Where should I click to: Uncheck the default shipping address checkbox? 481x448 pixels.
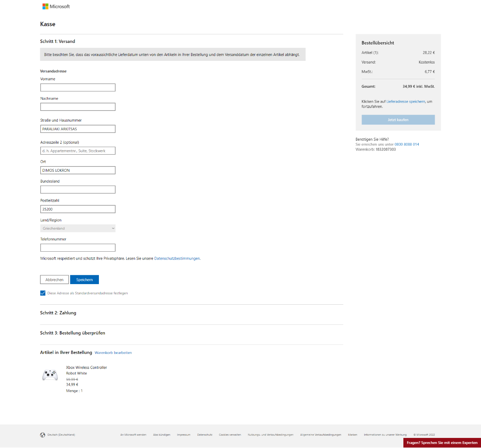point(43,293)
